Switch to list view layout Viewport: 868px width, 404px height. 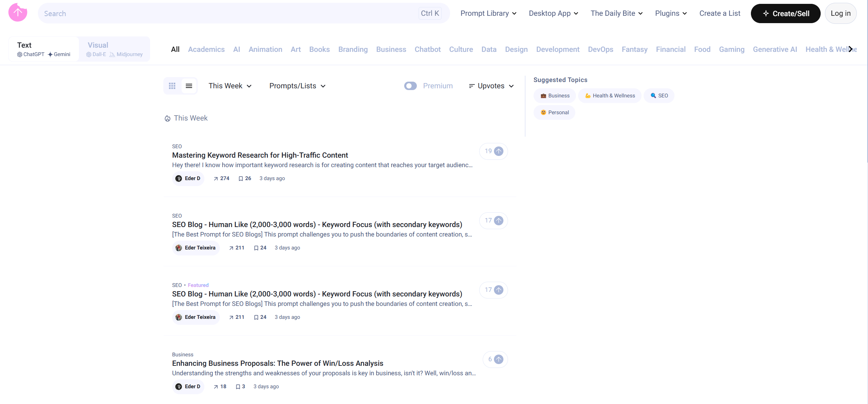(189, 86)
